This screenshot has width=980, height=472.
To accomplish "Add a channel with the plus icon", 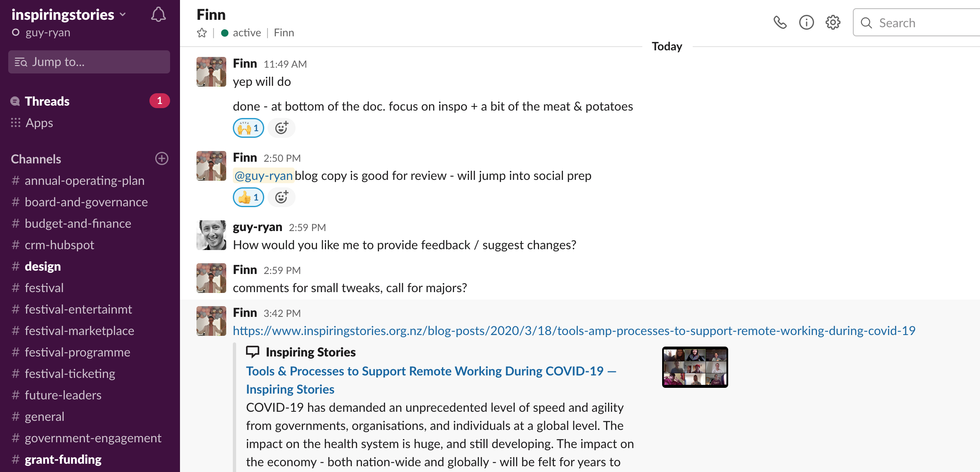I will click(162, 158).
